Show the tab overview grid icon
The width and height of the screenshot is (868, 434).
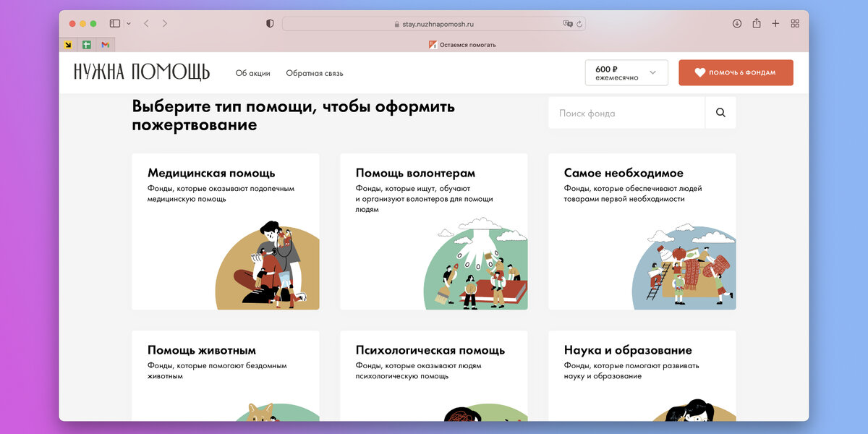[x=795, y=23]
